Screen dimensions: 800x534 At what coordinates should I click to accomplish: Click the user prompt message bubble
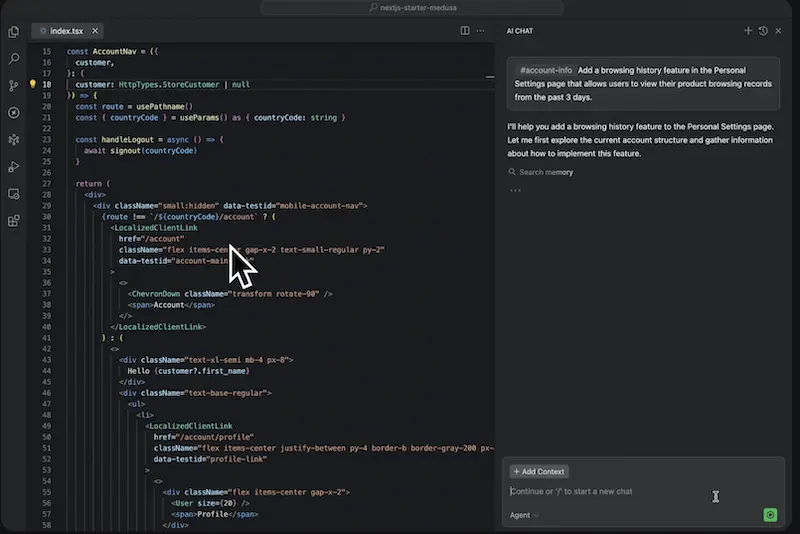tap(643, 83)
